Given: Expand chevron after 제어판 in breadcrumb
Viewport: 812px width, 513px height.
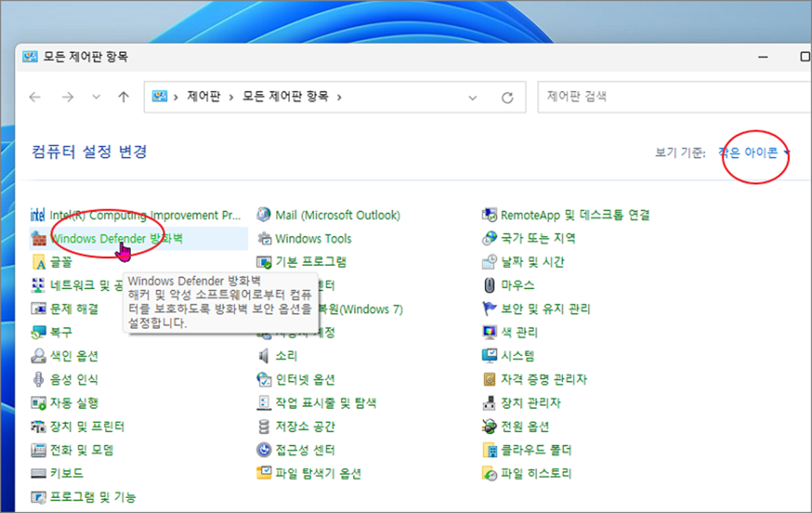Looking at the screenshot, I should pyautogui.click(x=232, y=97).
